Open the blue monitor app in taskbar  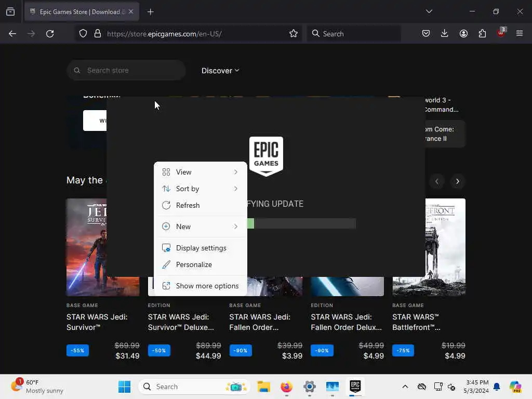point(332,387)
